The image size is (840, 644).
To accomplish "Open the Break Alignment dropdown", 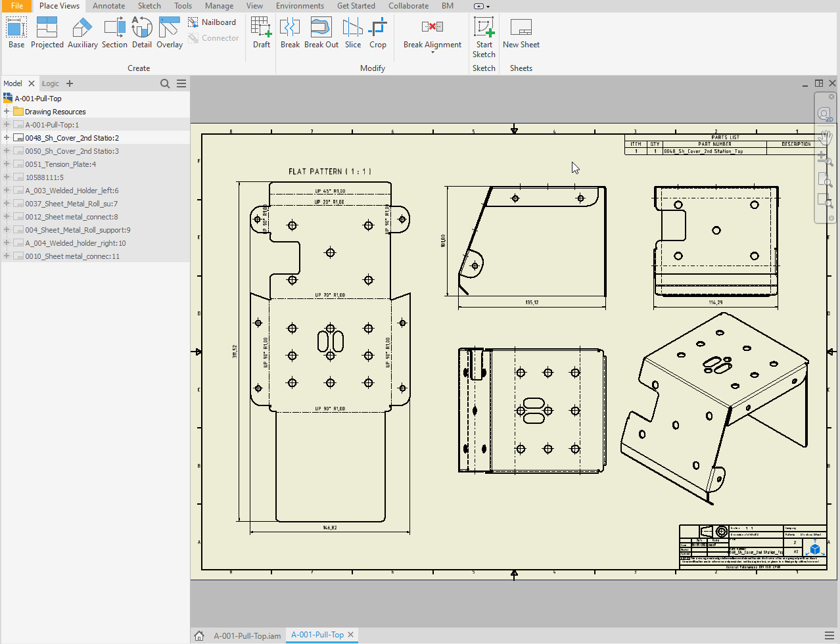I will click(432, 52).
